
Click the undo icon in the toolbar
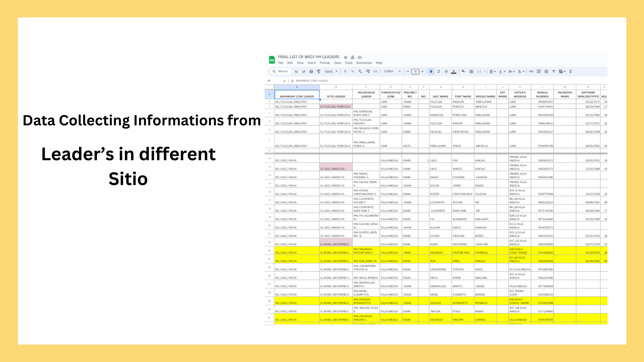click(296, 71)
